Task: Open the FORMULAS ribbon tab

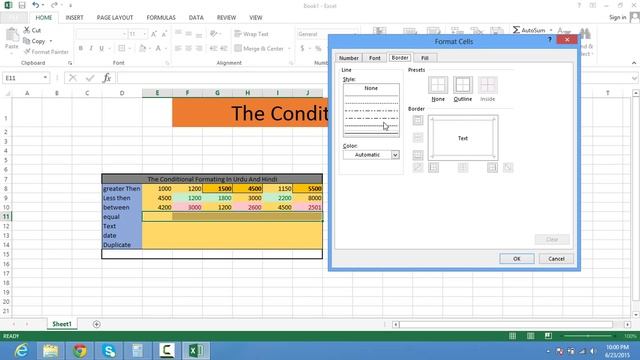Action: pyautogui.click(x=161, y=18)
